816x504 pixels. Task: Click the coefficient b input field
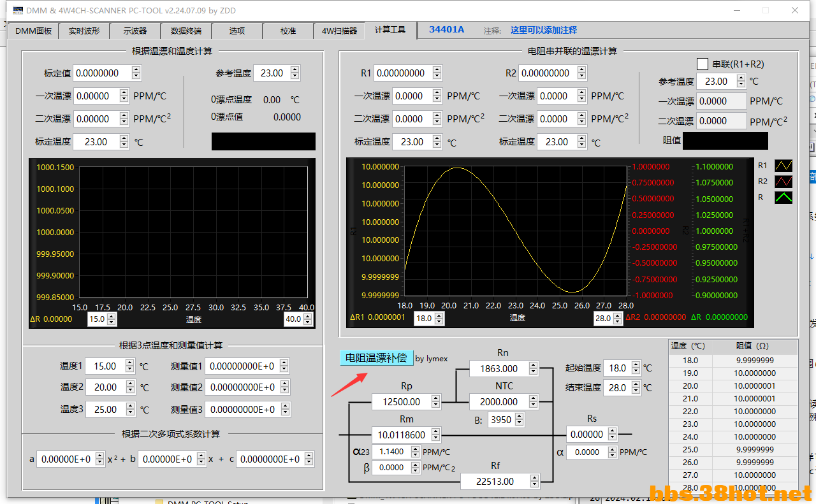[x=167, y=459]
